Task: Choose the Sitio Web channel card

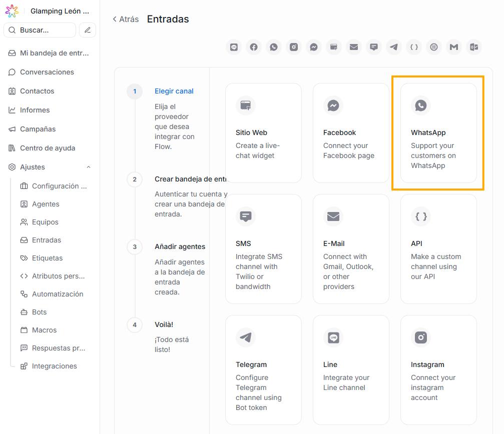Action: [263, 133]
